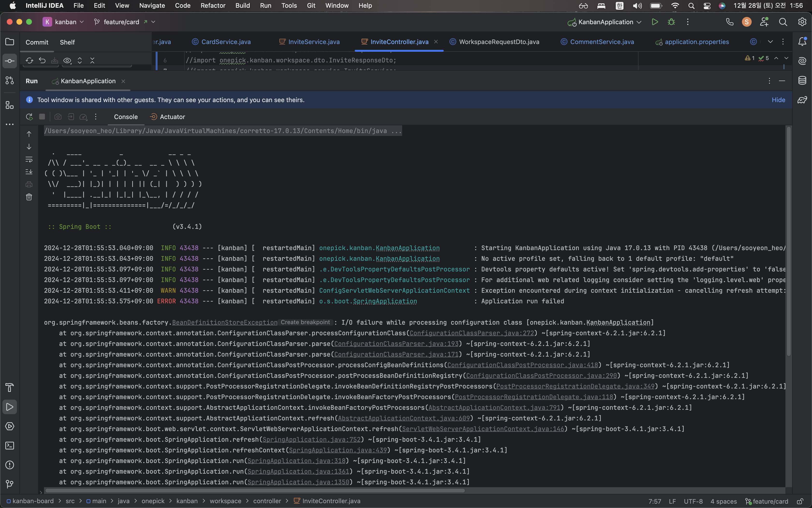Show hidden editor tabs chevron
This screenshot has width=812, height=508.
click(770, 42)
